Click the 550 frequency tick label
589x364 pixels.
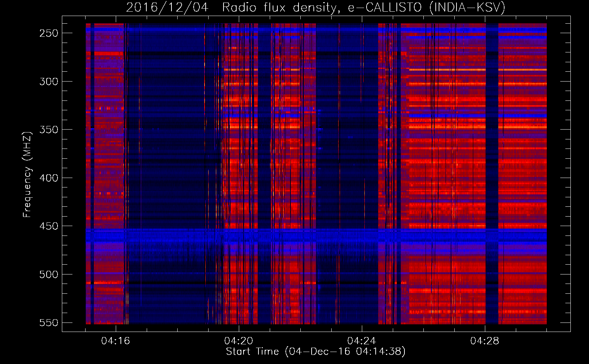coord(49,323)
